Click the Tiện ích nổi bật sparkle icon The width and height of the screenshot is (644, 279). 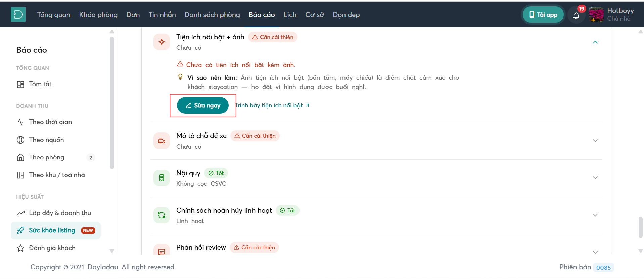tap(162, 42)
